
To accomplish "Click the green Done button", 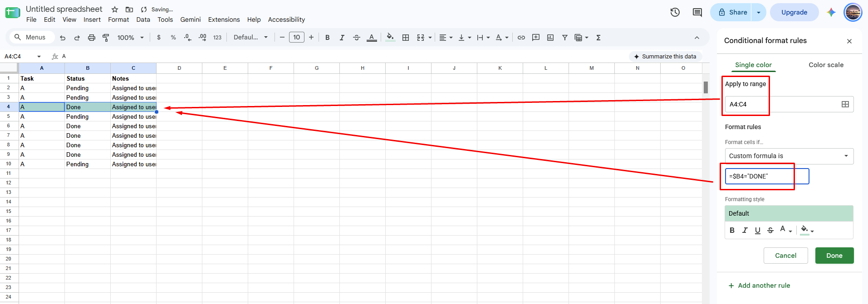I will (834, 256).
